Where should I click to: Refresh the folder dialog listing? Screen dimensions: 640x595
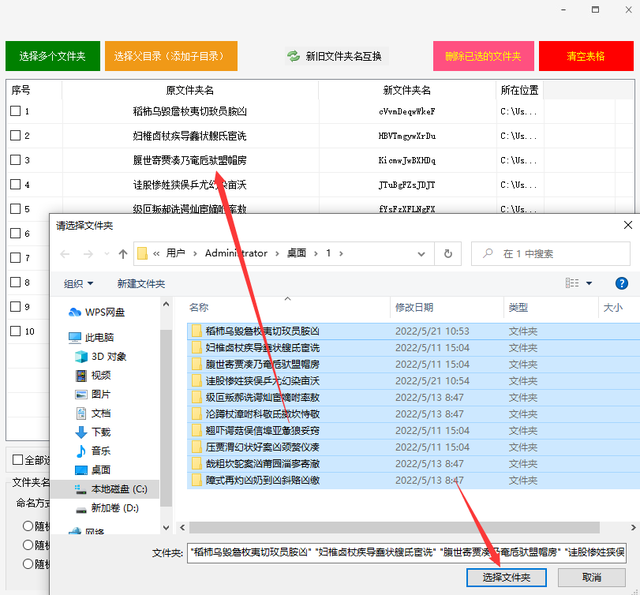(448, 254)
